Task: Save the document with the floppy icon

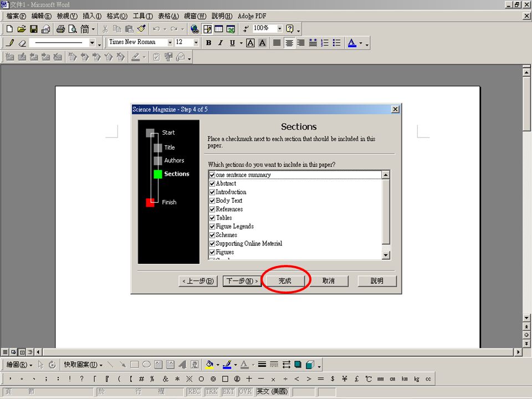Action: coord(34,29)
